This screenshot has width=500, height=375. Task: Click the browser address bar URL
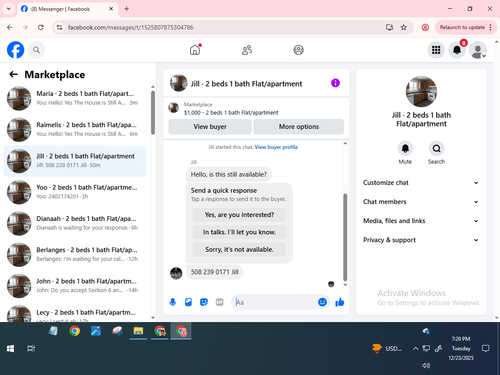(x=130, y=27)
